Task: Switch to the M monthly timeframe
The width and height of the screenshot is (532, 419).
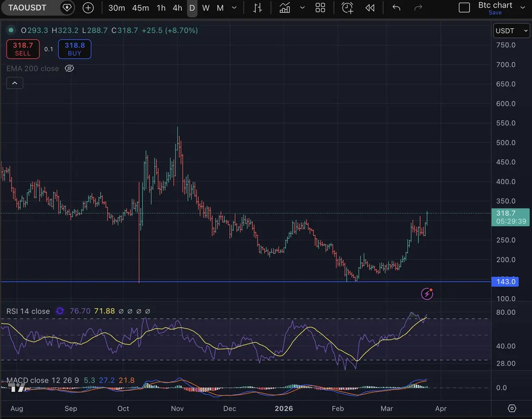Action: coord(220,8)
